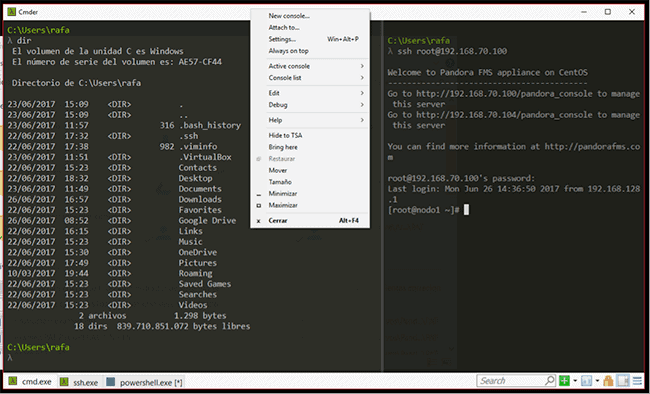Maximize the Cmder window
The width and height of the screenshot is (650, 394).
[x=608, y=12]
